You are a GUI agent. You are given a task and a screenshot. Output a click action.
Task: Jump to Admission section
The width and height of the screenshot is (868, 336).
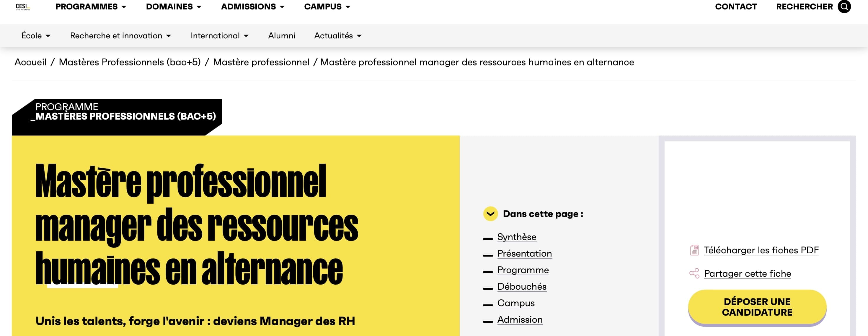520,319
